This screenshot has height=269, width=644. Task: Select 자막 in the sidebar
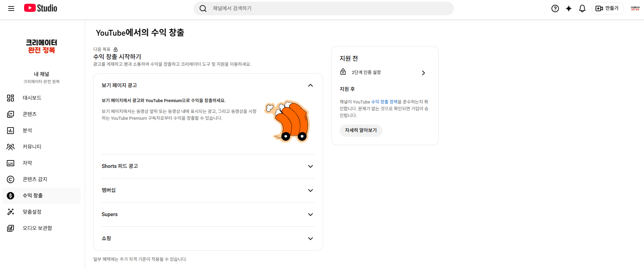click(x=41, y=163)
